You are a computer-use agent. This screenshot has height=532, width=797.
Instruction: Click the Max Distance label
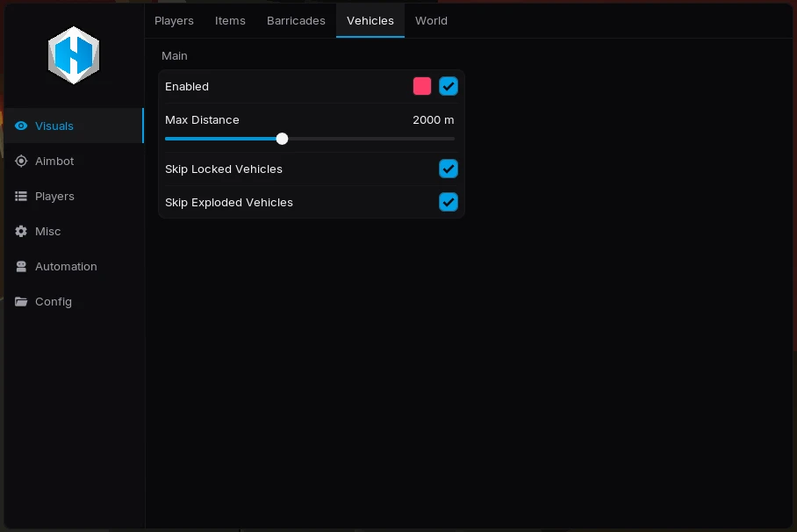(x=202, y=119)
